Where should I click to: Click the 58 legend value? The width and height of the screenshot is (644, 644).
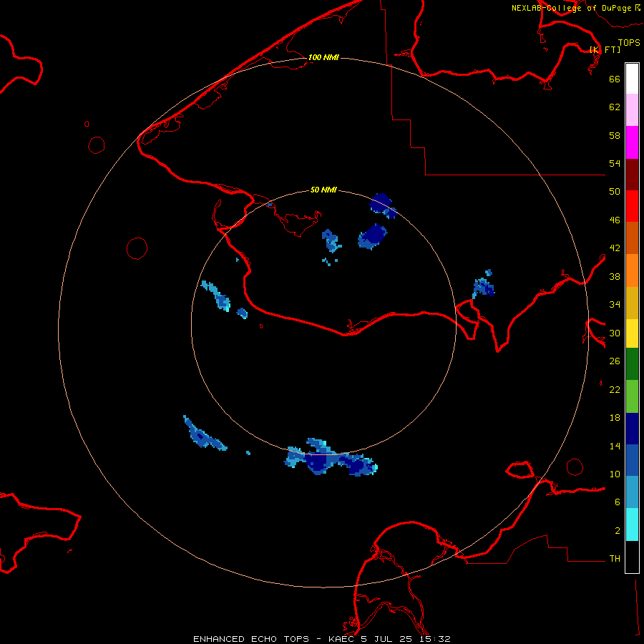(615, 135)
